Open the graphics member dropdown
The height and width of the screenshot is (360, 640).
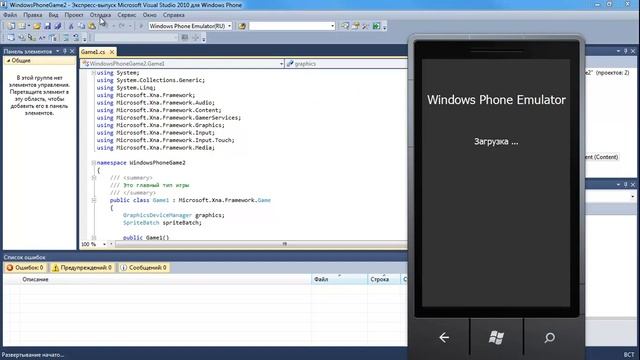tap(347, 64)
